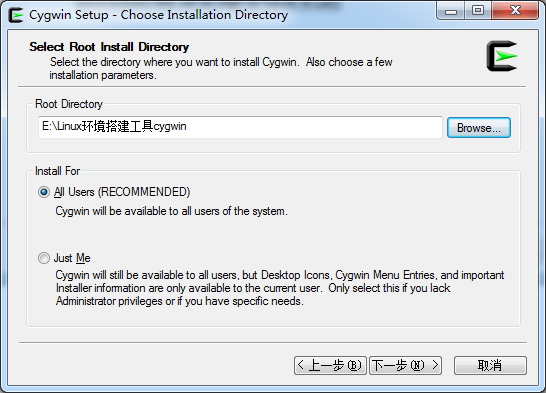Maximize the Cygwin Setup window
Image resolution: width=546 pixels, height=393 pixels.
click(478, 11)
